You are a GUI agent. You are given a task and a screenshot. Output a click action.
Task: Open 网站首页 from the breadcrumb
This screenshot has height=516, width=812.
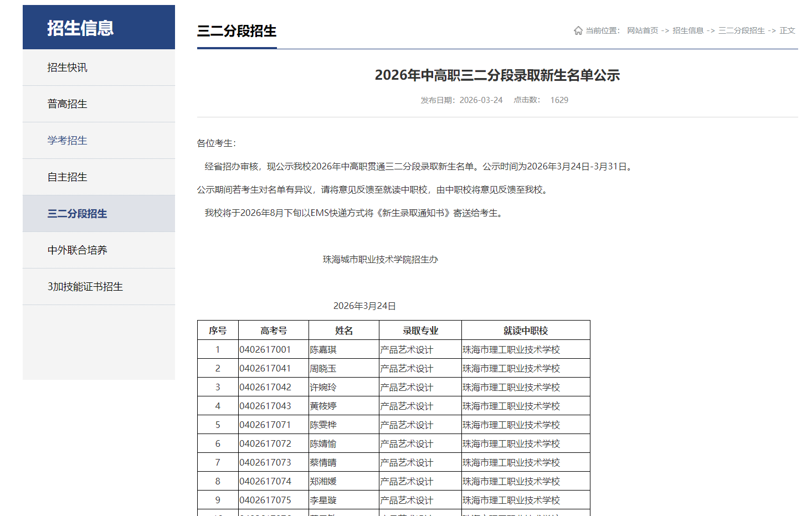[x=641, y=30]
